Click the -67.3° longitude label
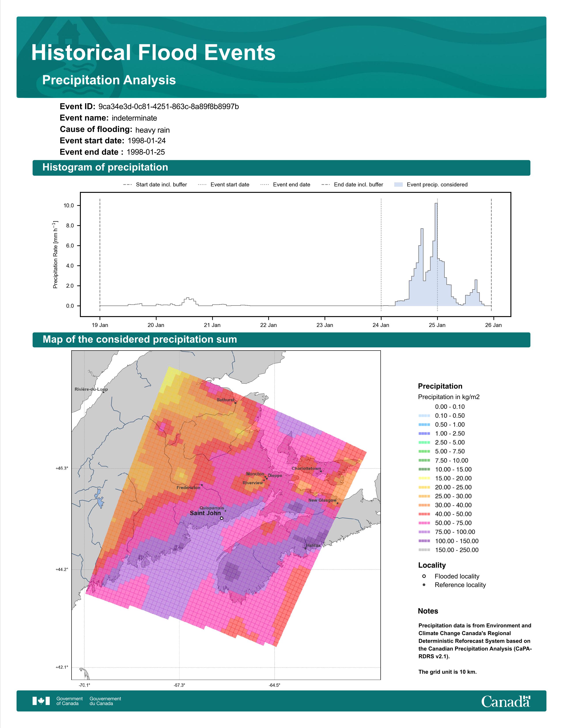 [179, 685]
